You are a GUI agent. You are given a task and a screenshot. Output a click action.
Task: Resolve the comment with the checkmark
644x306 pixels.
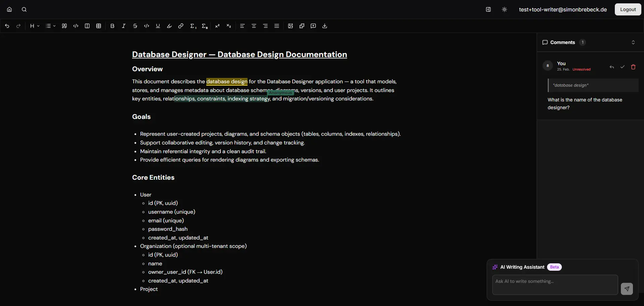(x=623, y=67)
